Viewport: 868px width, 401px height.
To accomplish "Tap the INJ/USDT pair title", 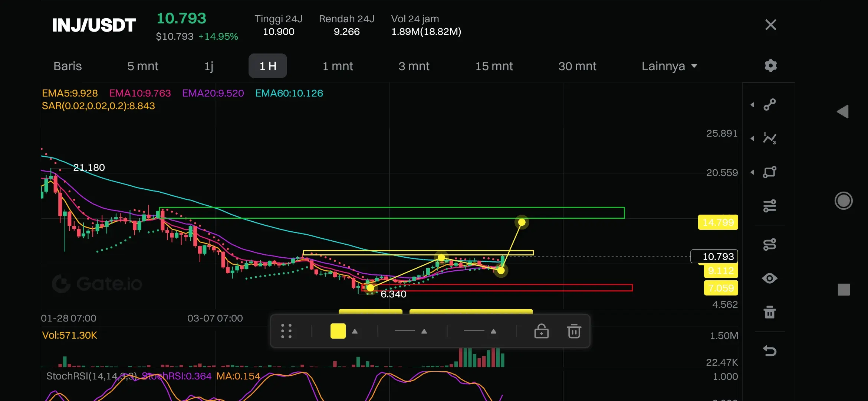I will tap(94, 25).
